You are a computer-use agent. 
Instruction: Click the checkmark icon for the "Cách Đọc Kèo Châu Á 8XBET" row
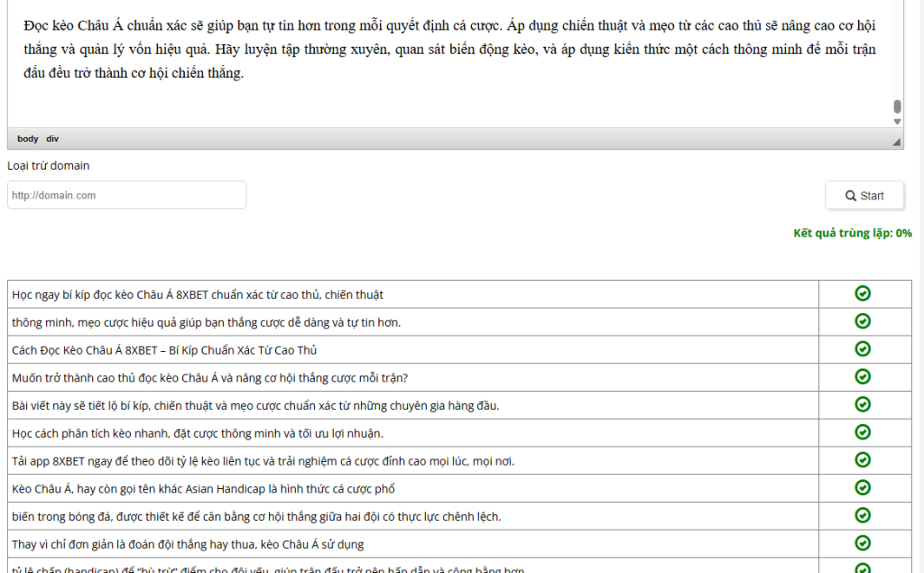point(864,349)
